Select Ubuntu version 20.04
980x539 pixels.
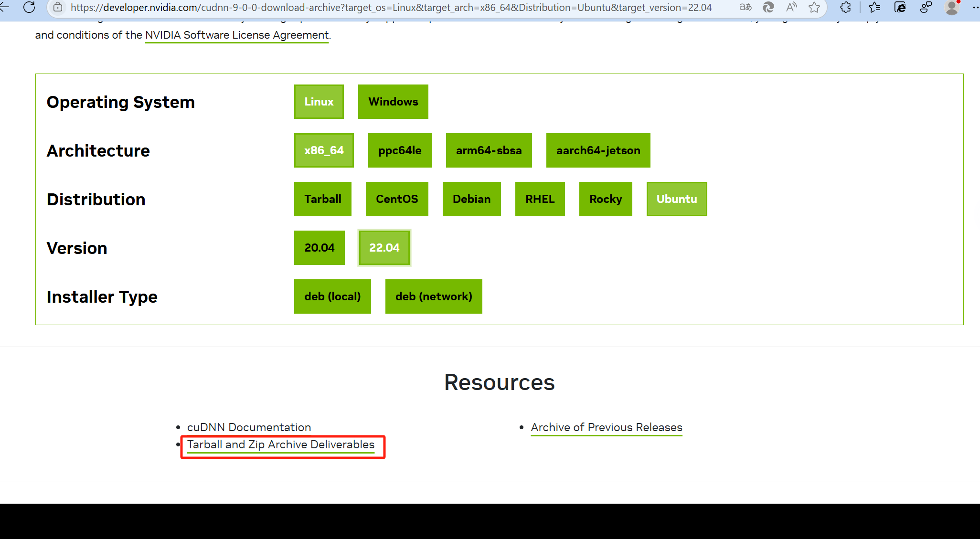[319, 248]
